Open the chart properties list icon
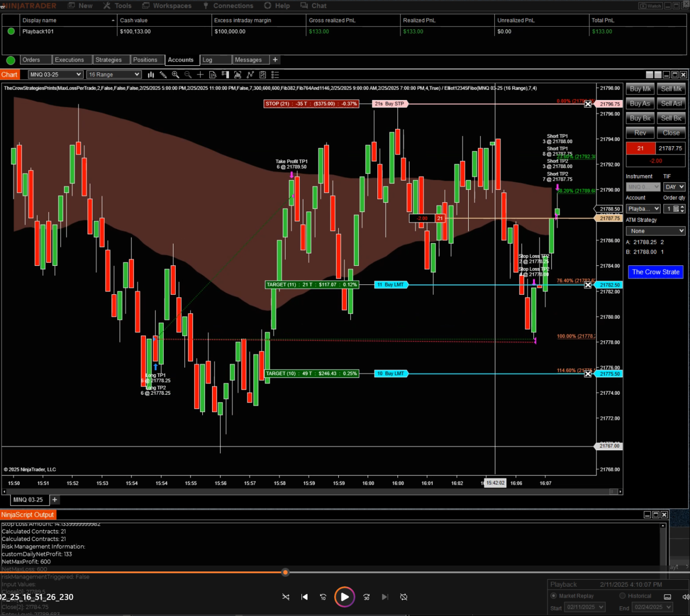The height and width of the screenshot is (616, 690). click(x=275, y=75)
